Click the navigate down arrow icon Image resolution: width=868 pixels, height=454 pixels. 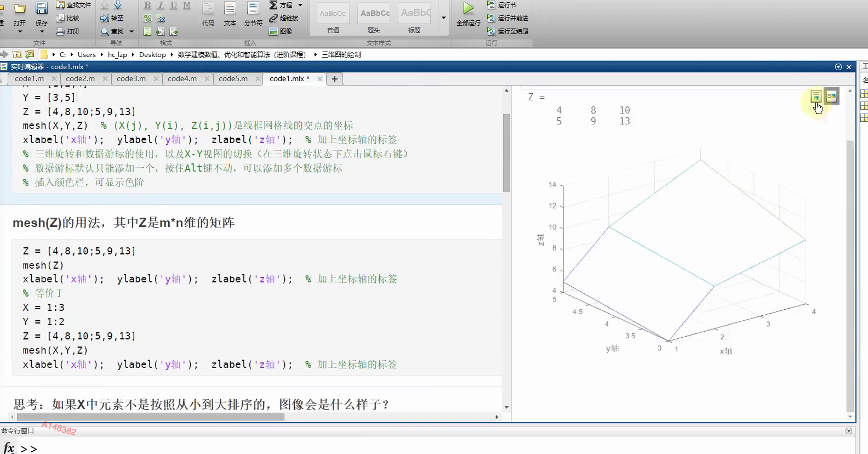pyautogui.click(x=118, y=5)
